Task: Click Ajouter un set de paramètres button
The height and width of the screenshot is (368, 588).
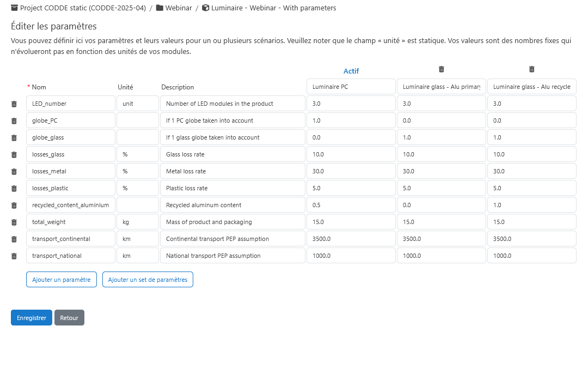Action: [x=148, y=279]
